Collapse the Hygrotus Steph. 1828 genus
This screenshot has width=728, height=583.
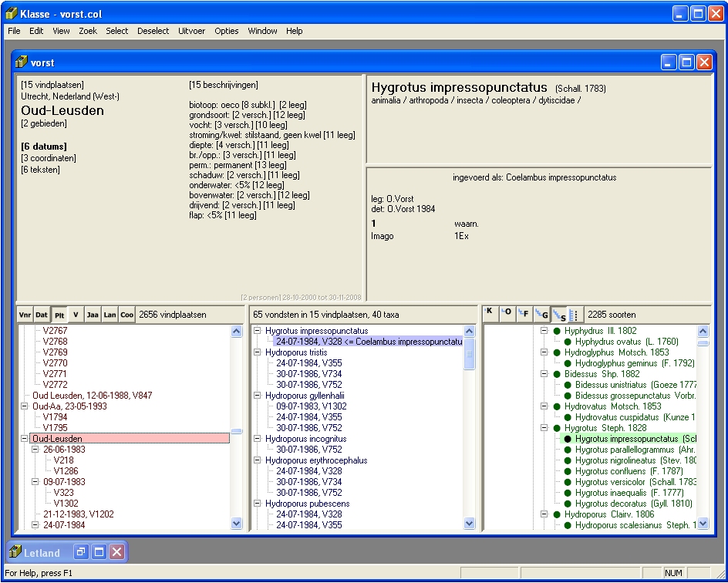[544, 428]
